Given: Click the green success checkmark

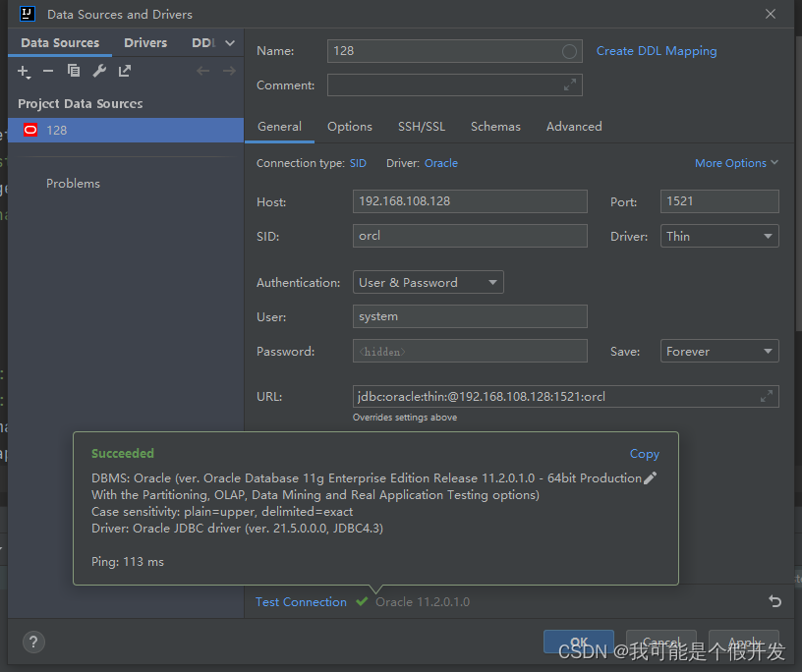Looking at the screenshot, I should 362,601.
